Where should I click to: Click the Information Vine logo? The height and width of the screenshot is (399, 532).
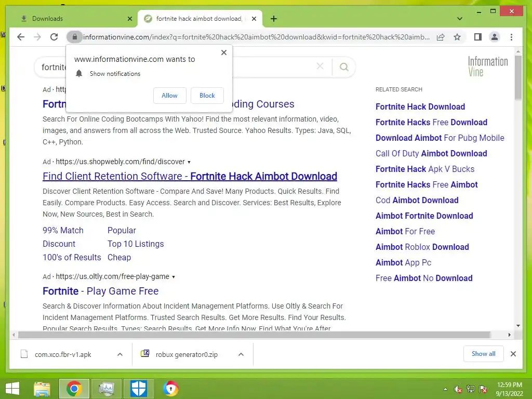point(488,66)
